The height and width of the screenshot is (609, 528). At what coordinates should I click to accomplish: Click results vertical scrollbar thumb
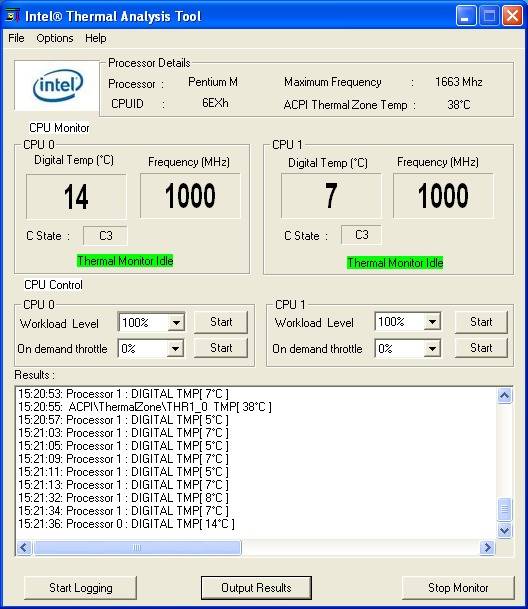pyautogui.click(x=504, y=509)
